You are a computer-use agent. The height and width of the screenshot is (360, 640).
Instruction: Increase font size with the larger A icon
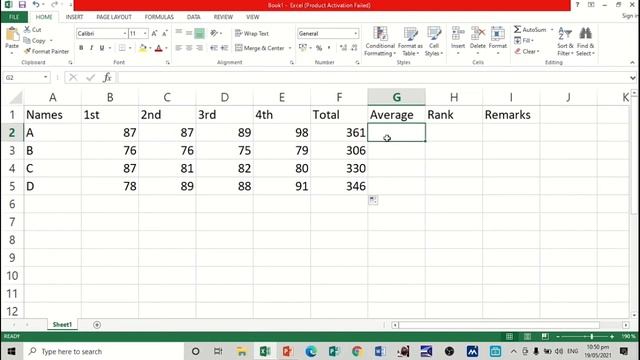[154, 33]
